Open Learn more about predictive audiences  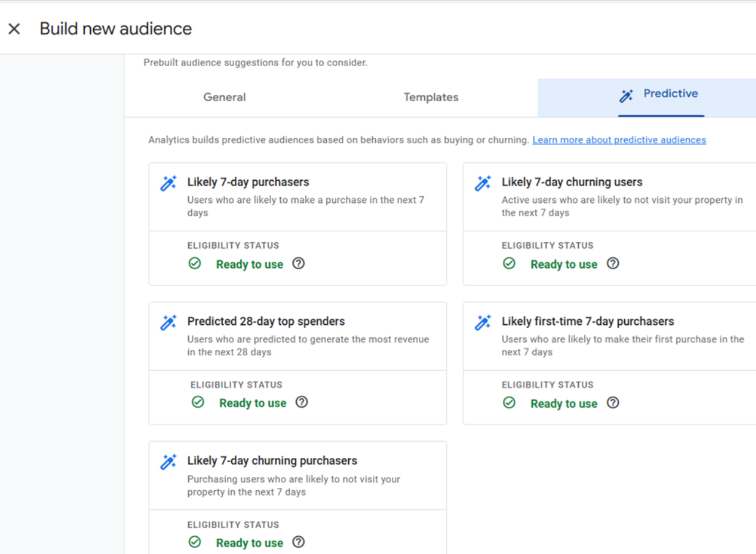coord(619,140)
